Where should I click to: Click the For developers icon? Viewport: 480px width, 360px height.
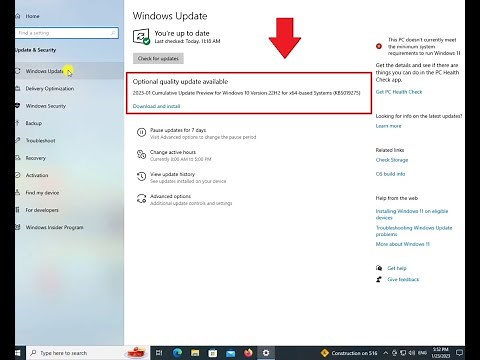pos(18,210)
